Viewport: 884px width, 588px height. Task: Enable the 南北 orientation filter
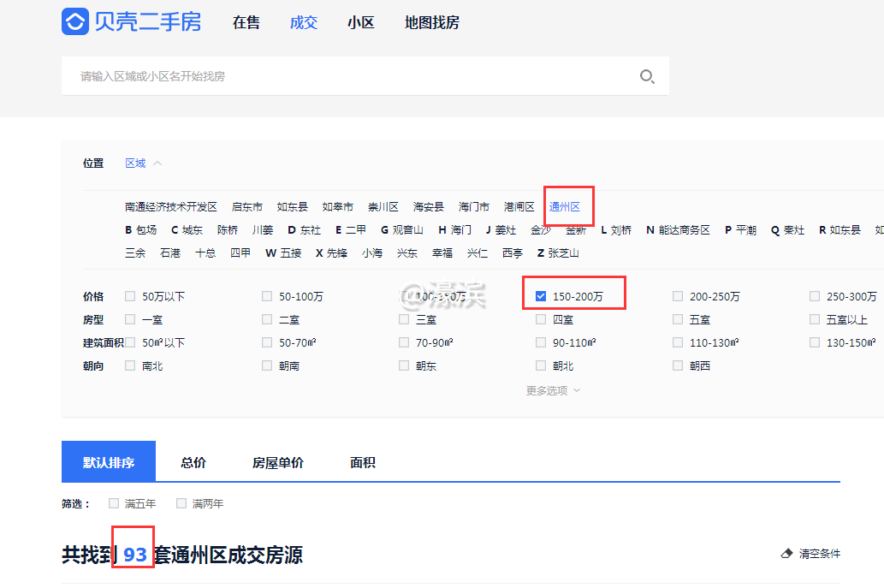click(129, 365)
